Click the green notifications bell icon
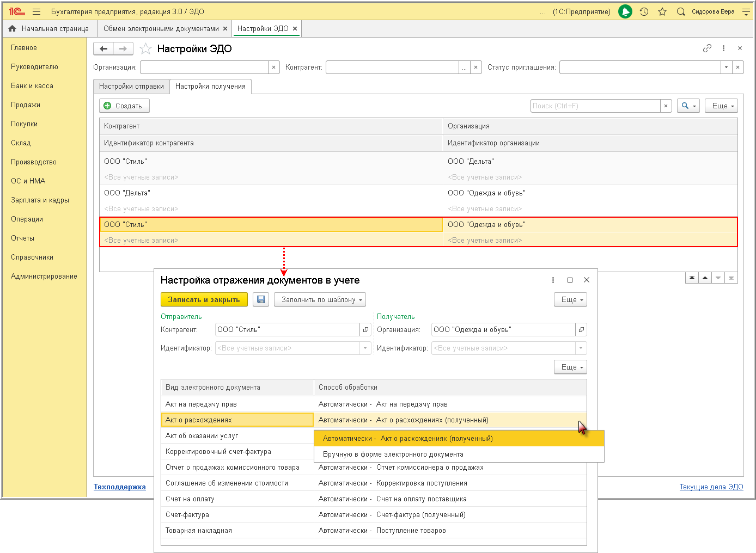 pos(625,11)
